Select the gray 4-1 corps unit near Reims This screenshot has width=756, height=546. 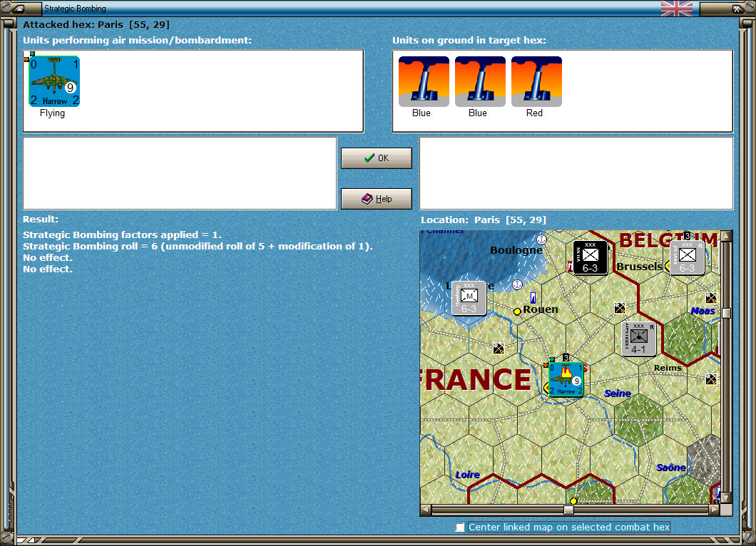639,339
